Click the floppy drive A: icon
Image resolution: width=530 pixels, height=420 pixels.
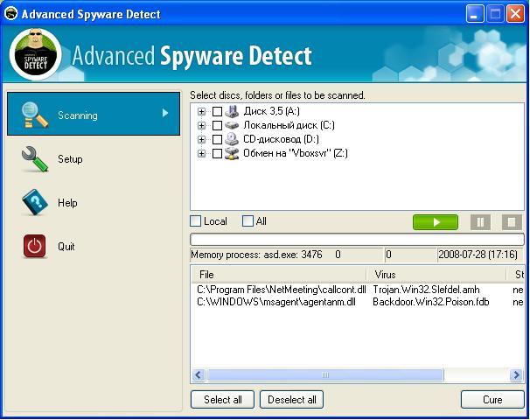232,111
